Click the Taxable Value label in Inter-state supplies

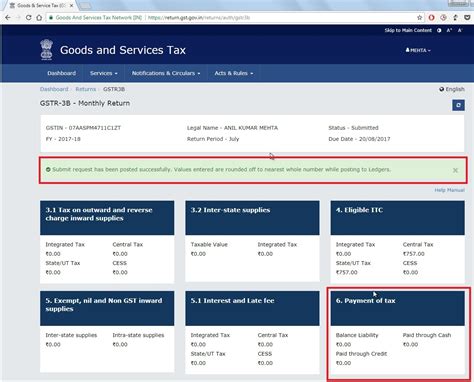click(x=209, y=244)
